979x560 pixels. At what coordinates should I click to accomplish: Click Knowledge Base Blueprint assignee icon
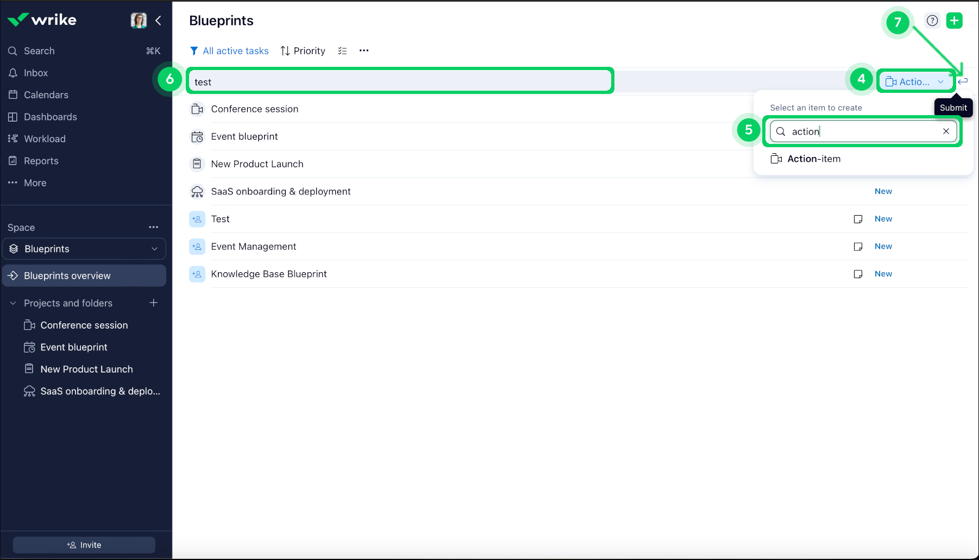tap(197, 274)
